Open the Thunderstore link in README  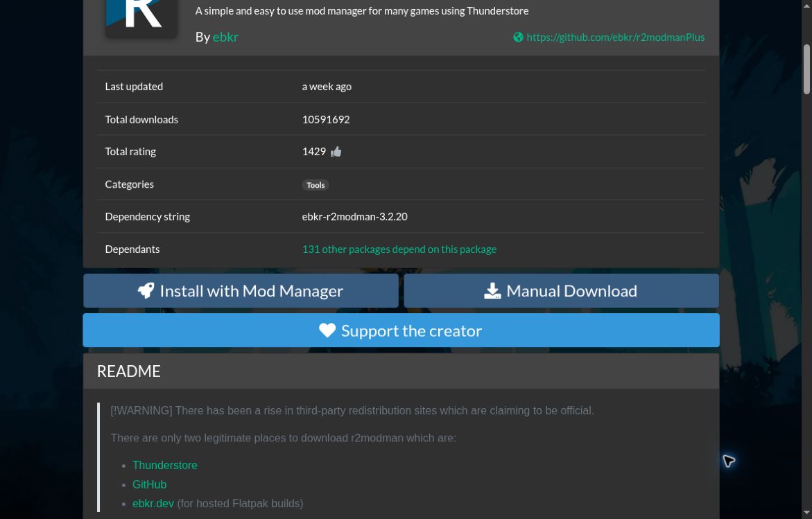(x=164, y=465)
